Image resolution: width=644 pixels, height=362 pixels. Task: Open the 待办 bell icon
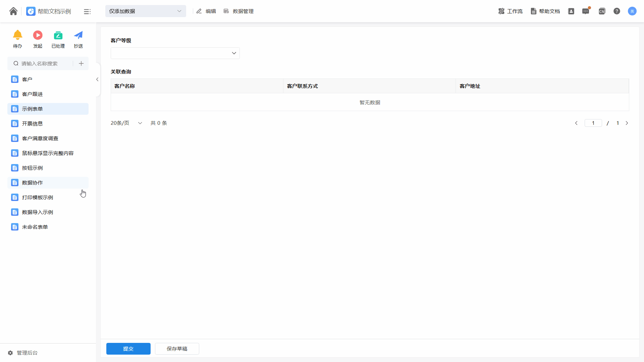[x=17, y=35]
